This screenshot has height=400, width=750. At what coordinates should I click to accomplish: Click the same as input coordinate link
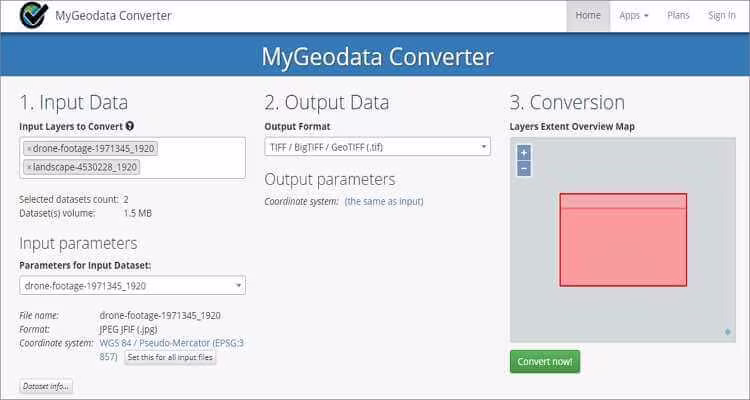384,201
